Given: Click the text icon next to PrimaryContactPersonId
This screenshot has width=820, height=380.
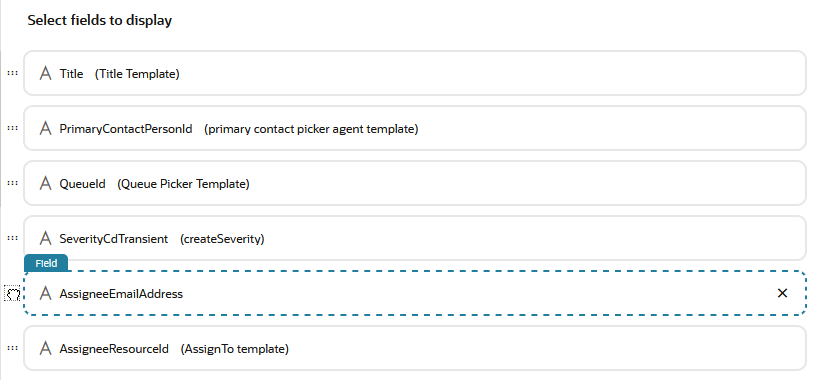Looking at the screenshot, I should (46, 128).
